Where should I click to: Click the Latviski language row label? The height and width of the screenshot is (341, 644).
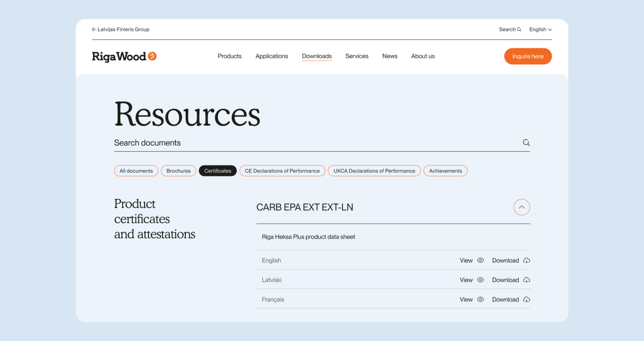point(272,280)
